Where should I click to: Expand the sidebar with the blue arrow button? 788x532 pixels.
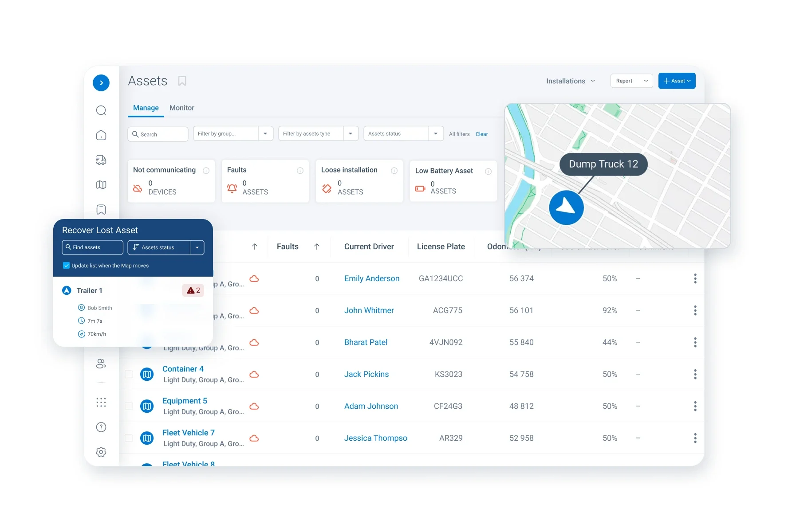click(x=101, y=83)
